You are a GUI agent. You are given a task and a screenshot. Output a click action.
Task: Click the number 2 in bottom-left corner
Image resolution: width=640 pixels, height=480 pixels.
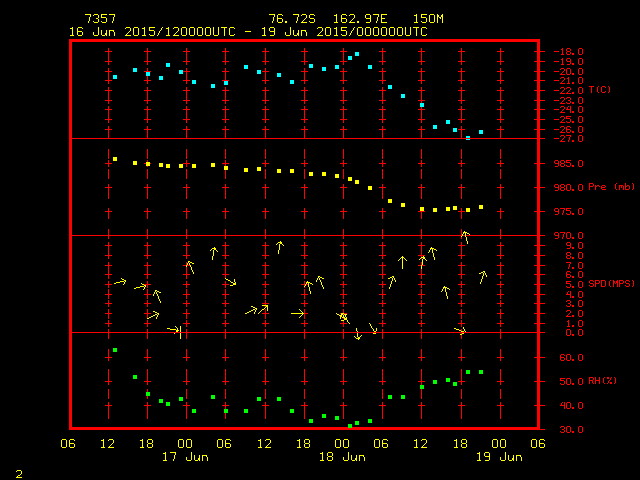click(x=18, y=471)
